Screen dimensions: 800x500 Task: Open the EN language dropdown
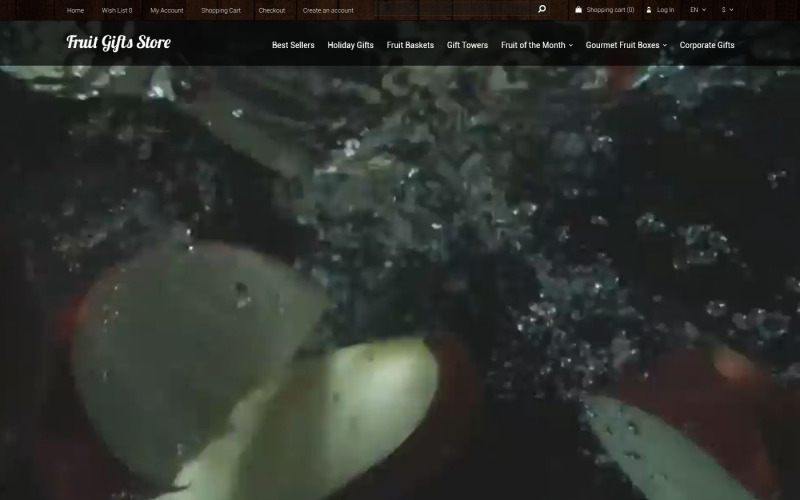(697, 10)
